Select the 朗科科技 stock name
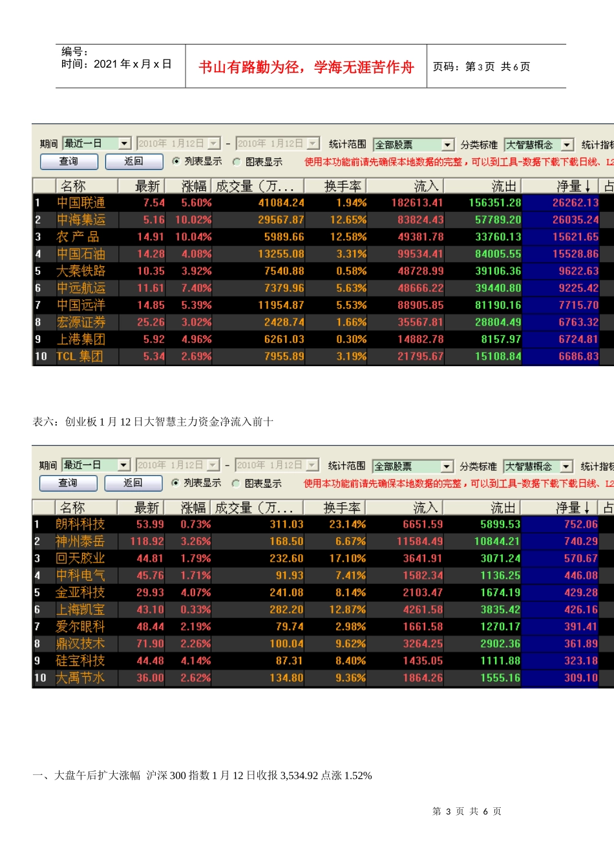 [x=80, y=524]
